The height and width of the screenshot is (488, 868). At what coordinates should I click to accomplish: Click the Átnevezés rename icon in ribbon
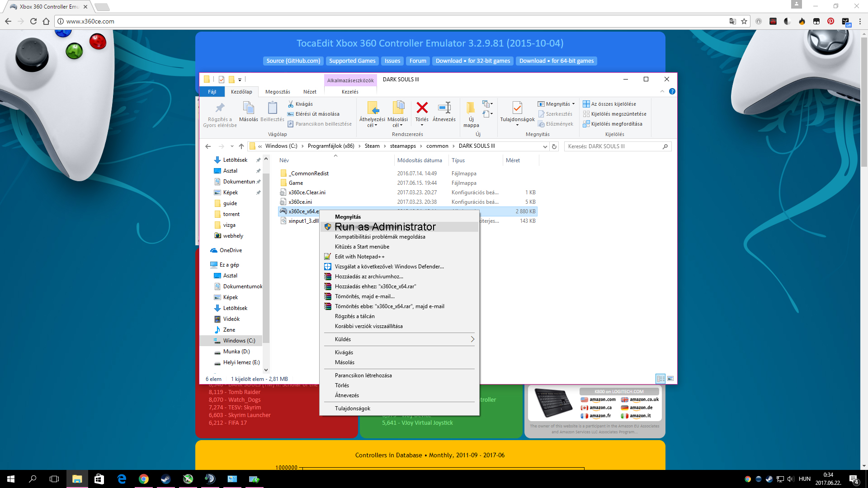444,108
